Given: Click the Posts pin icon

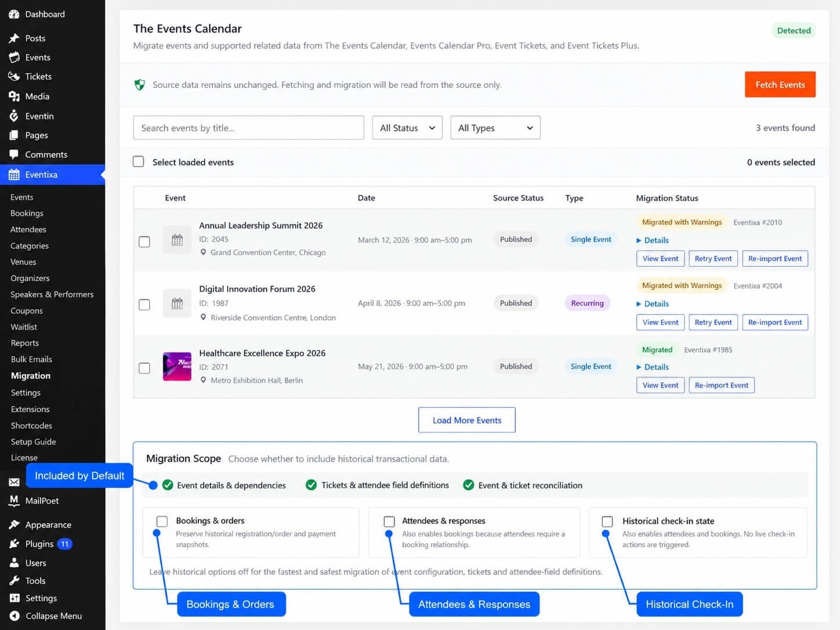Looking at the screenshot, I should tap(14, 38).
